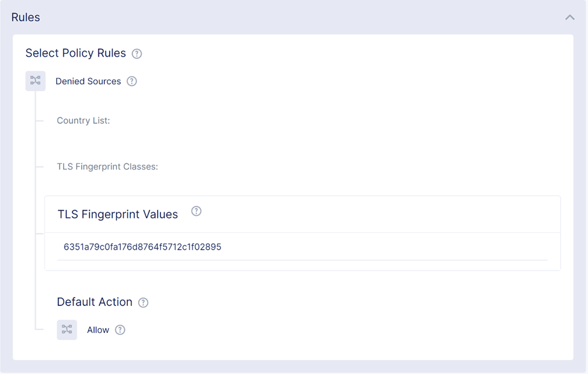Screen dimensions: 588x374
Task: Click the Denied Sources node icon
Action: click(36, 81)
